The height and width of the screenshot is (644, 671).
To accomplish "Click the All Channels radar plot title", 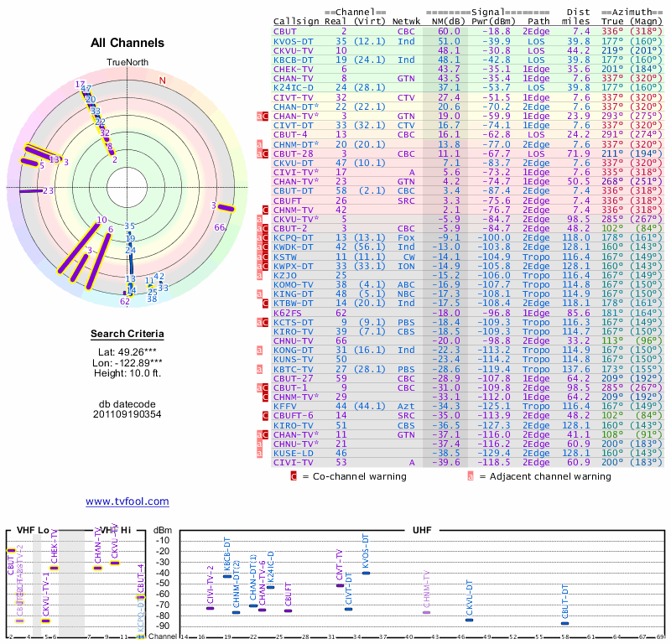I will point(127,43).
